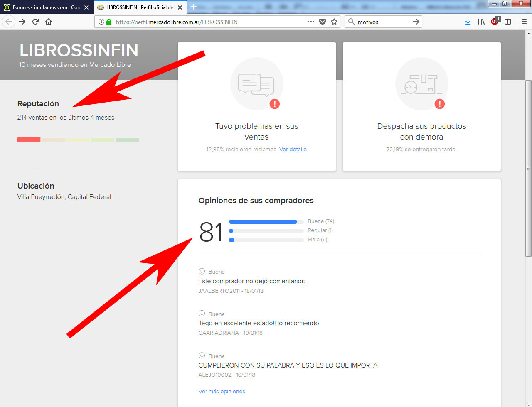This screenshot has width=532, height=407.
Task: Click the browser Reload page icon
Action: click(x=35, y=22)
